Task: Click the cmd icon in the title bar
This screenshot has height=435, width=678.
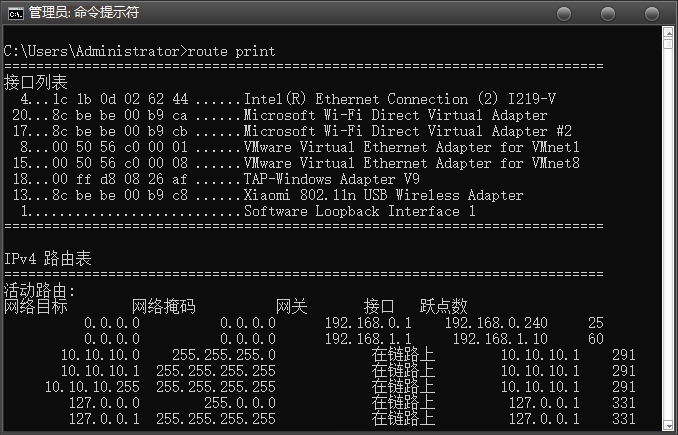Action: (x=16, y=14)
